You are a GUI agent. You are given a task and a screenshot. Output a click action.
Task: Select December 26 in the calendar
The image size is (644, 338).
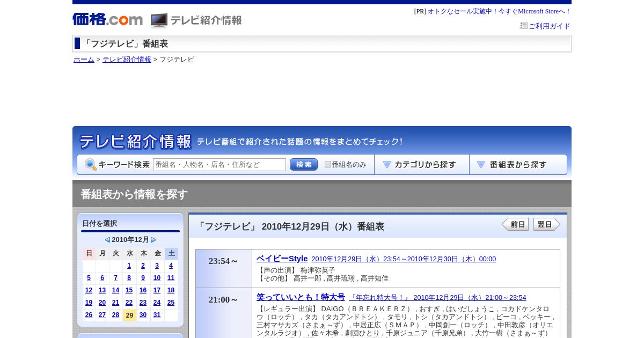(89, 315)
